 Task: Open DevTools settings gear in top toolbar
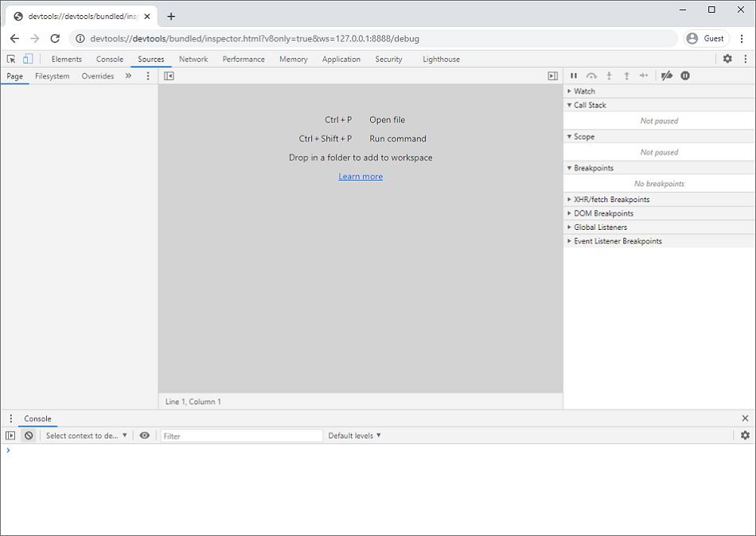(x=727, y=59)
